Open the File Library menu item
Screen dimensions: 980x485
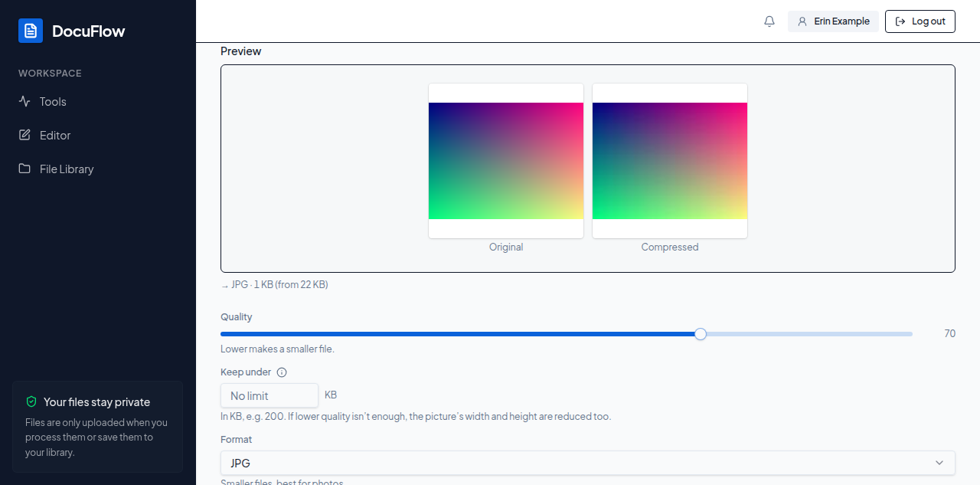click(x=98, y=169)
